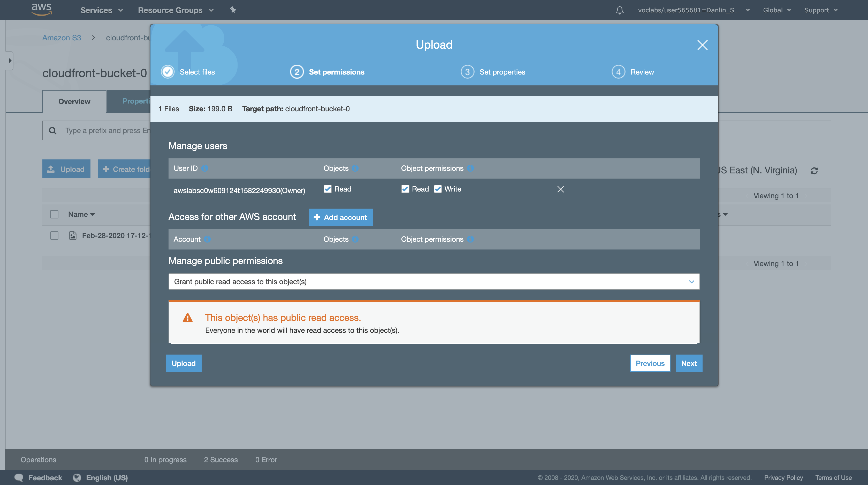
Task: Toggle owner Object permissions Read checkbox
Action: tap(405, 189)
